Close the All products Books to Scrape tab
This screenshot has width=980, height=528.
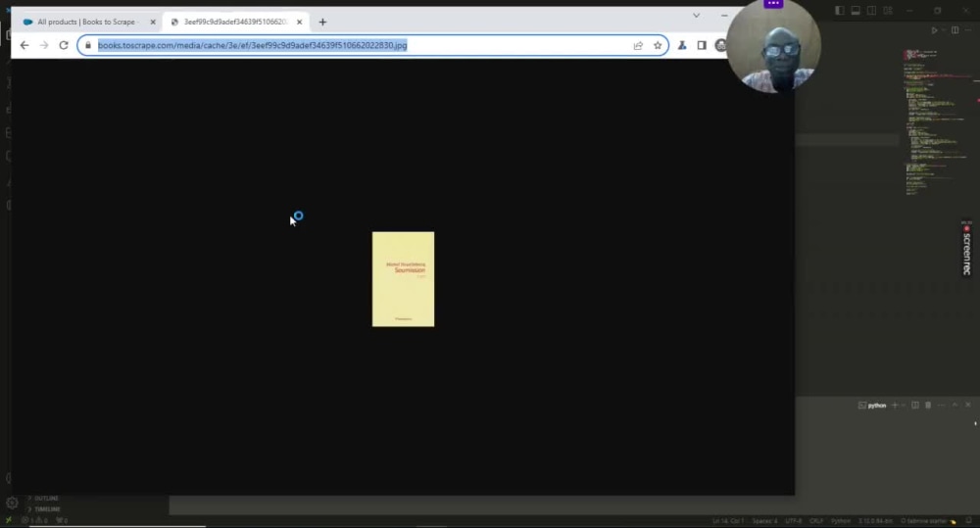(153, 22)
